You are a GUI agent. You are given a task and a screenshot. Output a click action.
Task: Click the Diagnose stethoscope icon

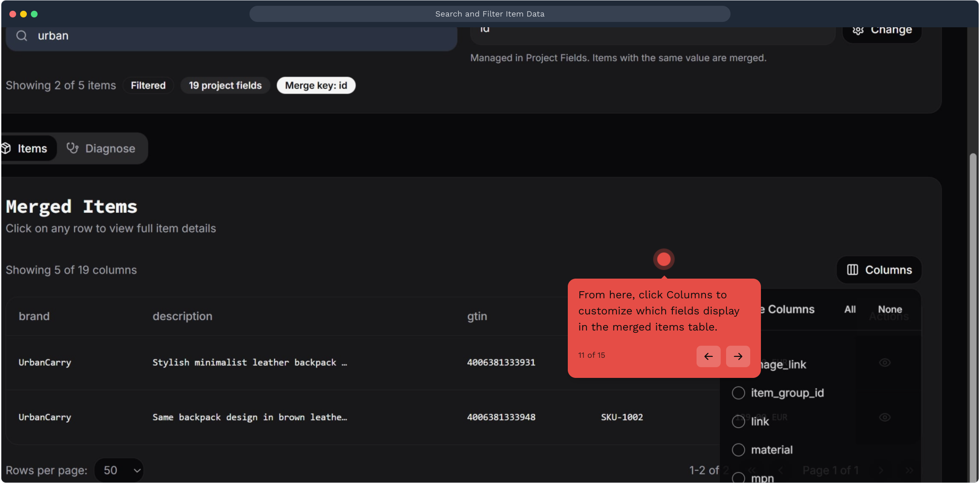coord(72,148)
